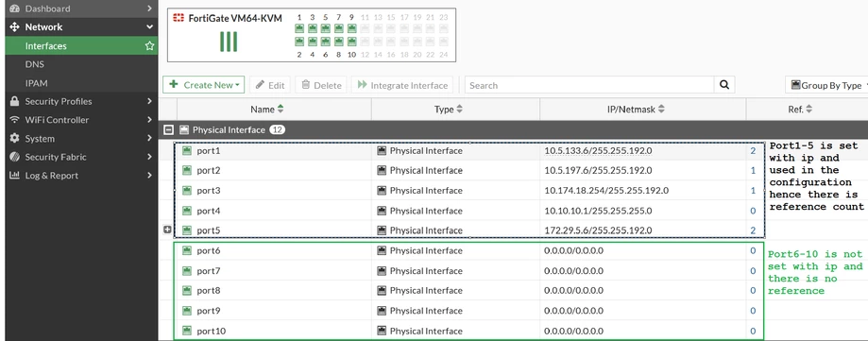
Task: Click the search magnifier button
Action: click(724, 85)
